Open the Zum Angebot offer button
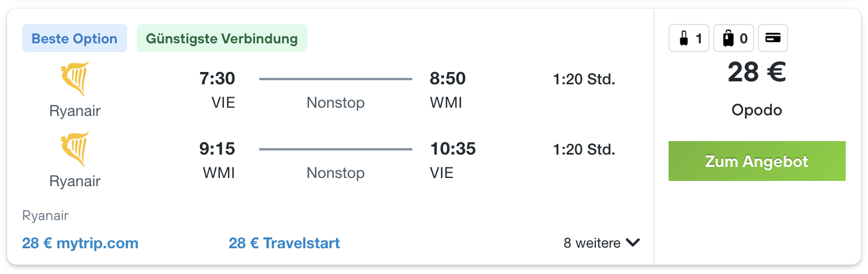 coord(757,161)
